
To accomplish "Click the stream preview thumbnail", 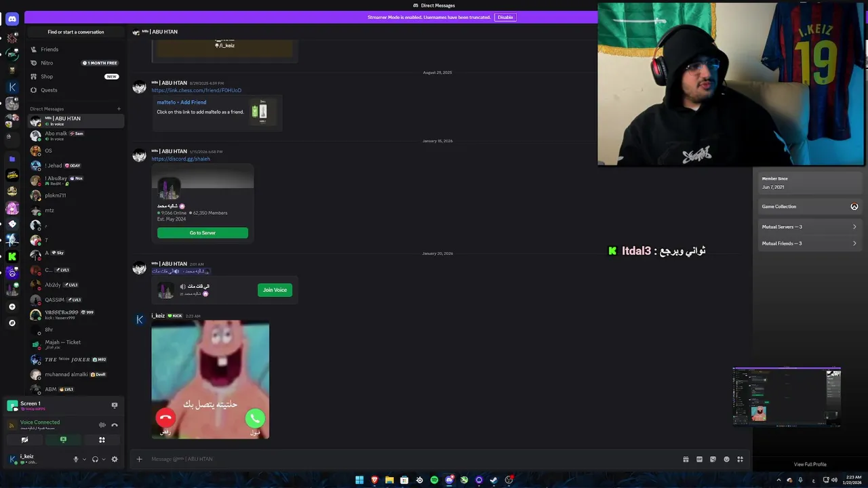I will [x=787, y=397].
